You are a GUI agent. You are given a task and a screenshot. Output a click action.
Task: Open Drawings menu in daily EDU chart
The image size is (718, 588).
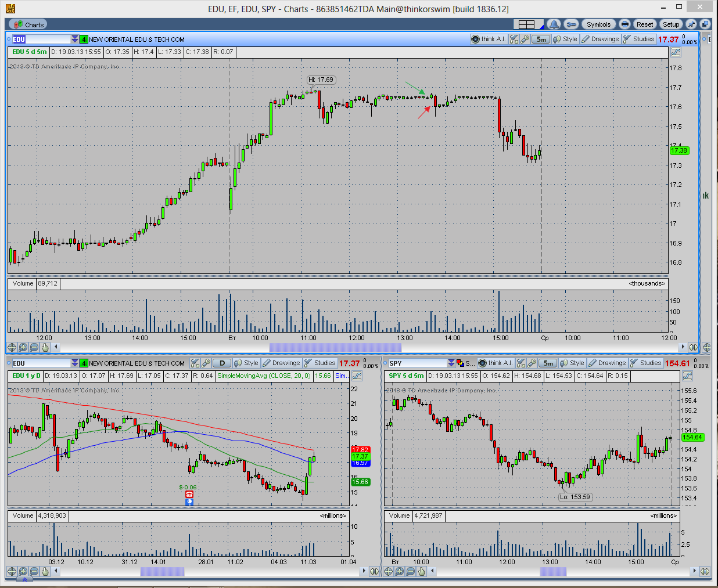(x=281, y=363)
